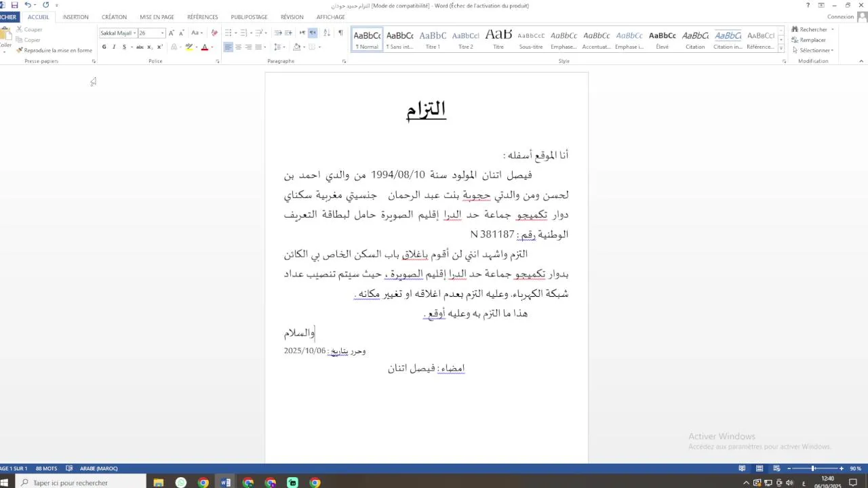Apply superscript formatting
The image size is (868, 488).
159,47
